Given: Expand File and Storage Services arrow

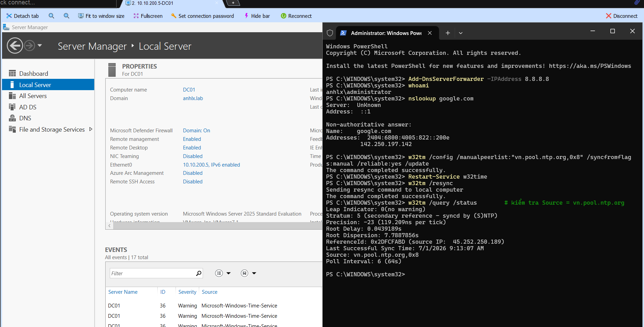Looking at the screenshot, I should pos(91,129).
